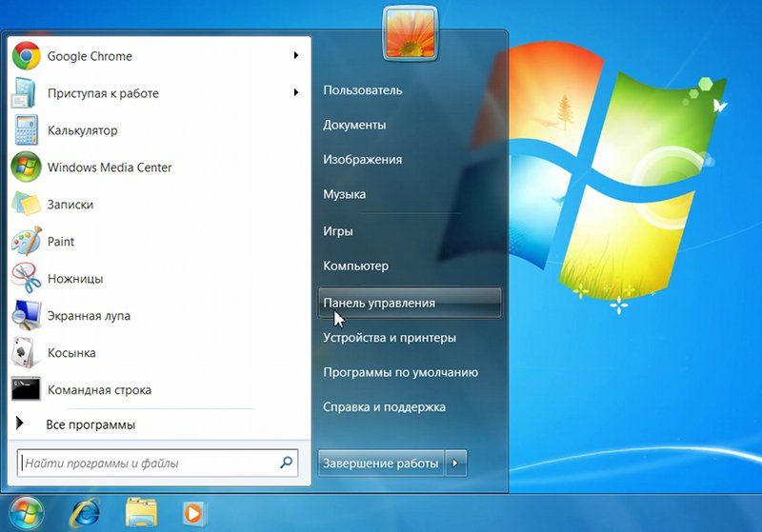Screen dimensions: 762x532
Task: Click the Windows Media Center label text
Action: (110, 167)
